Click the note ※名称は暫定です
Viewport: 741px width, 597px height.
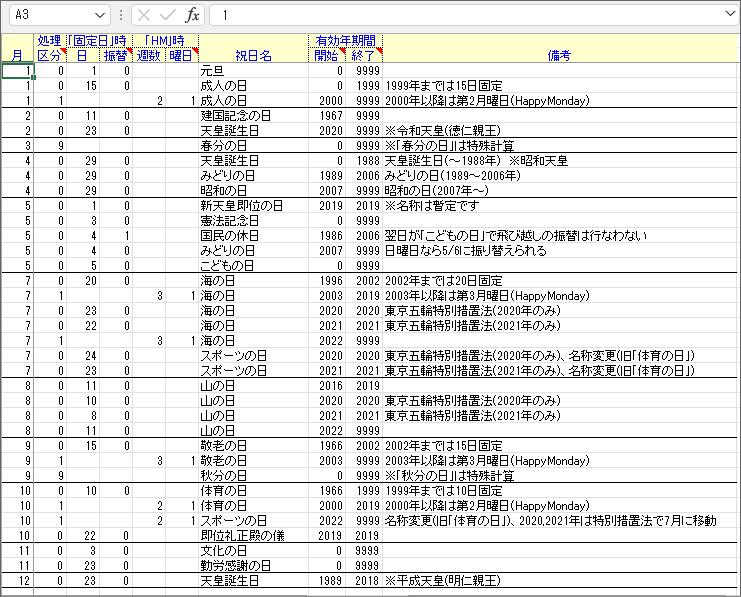coord(432,206)
